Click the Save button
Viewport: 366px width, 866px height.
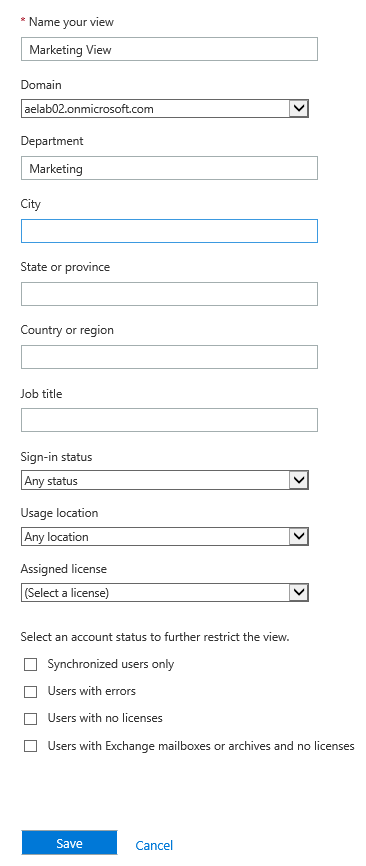(70, 843)
